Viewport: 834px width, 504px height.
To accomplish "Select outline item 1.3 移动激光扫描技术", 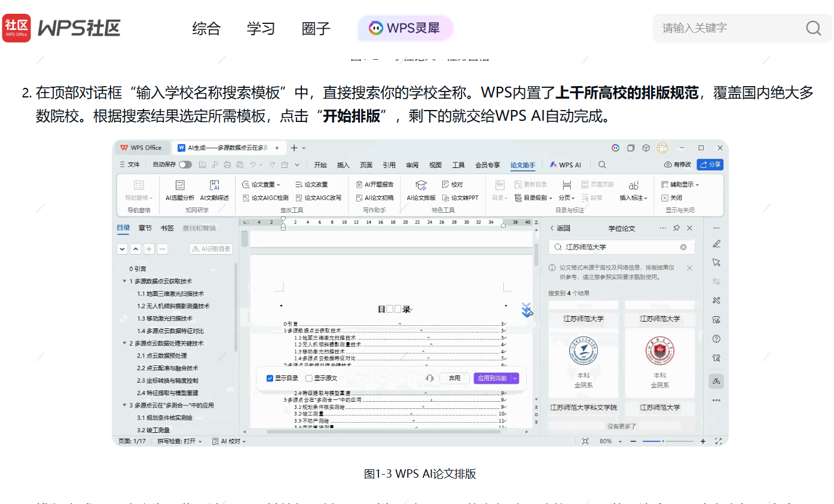I will (165, 319).
